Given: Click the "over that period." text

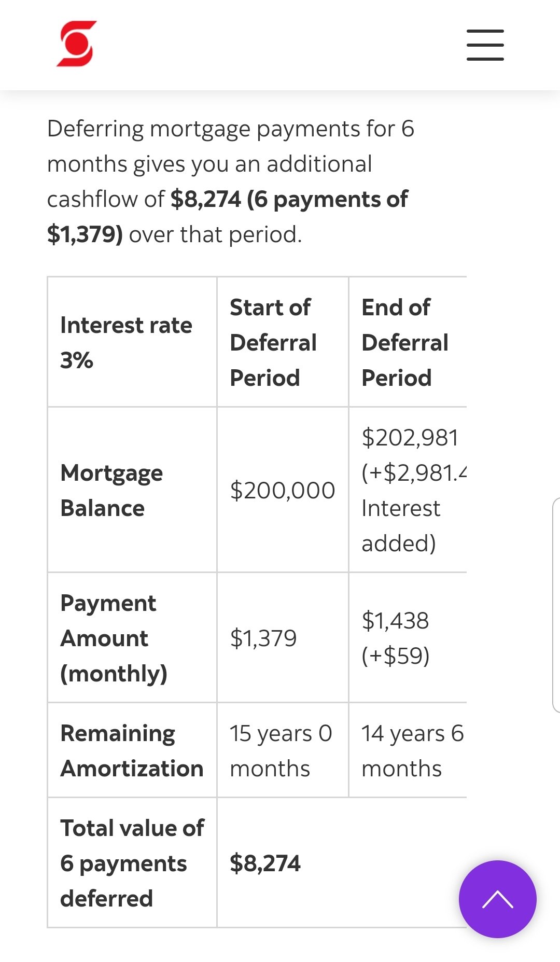Looking at the screenshot, I should point(215,234).
